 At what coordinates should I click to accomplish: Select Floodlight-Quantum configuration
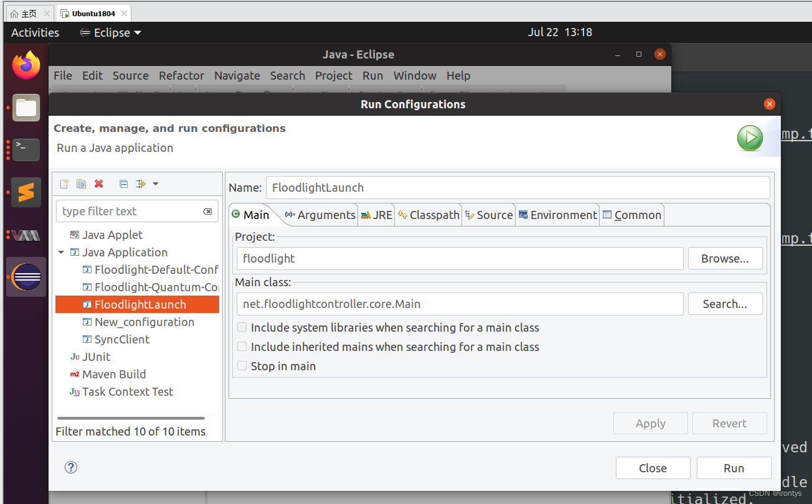point(151,287)
